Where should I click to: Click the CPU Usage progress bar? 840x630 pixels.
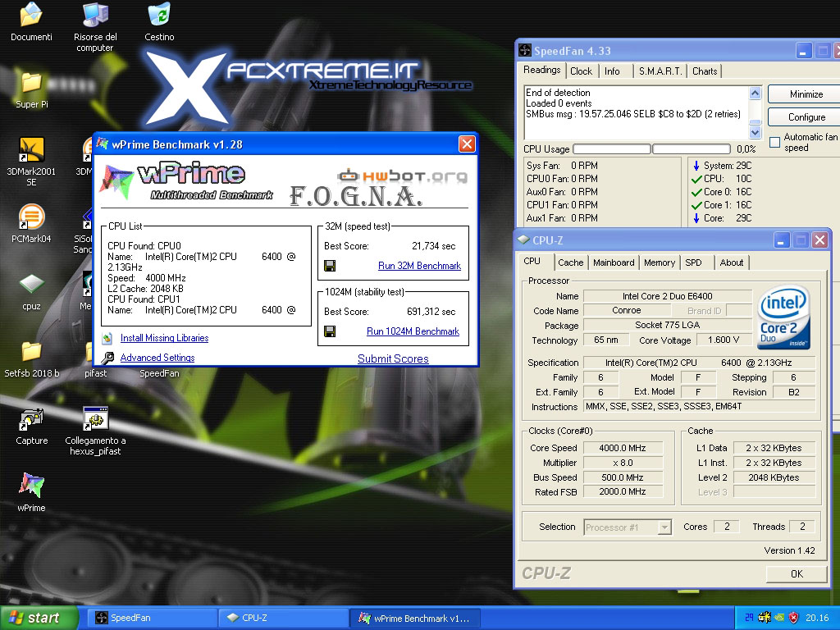pyautogui.click(x=651, y=149)
